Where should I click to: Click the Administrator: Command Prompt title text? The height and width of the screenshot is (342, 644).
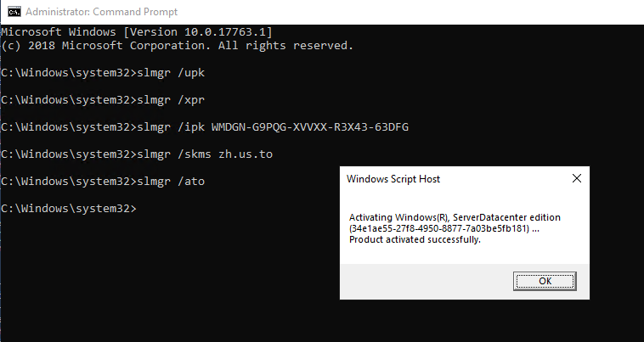tap(101, 12)
